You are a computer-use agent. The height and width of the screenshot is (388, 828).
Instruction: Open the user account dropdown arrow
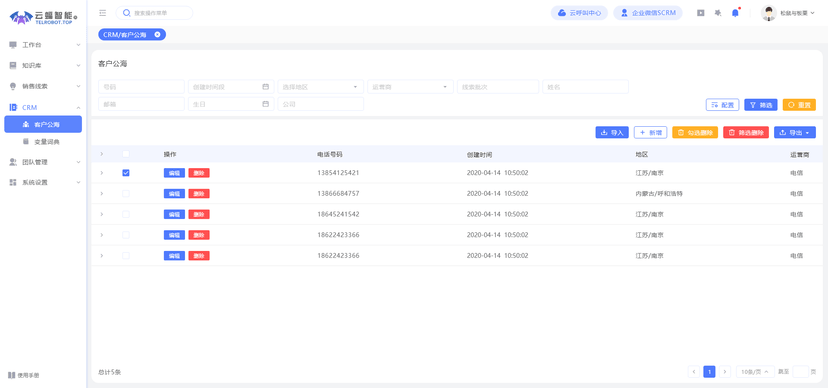pos(812,13)
